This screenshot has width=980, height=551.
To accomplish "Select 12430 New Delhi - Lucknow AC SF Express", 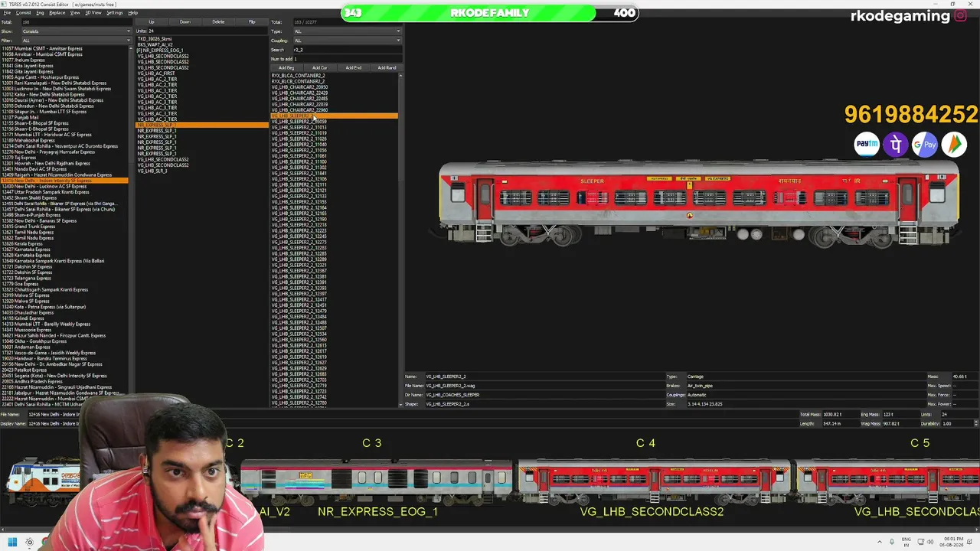I will click(44, 186).
